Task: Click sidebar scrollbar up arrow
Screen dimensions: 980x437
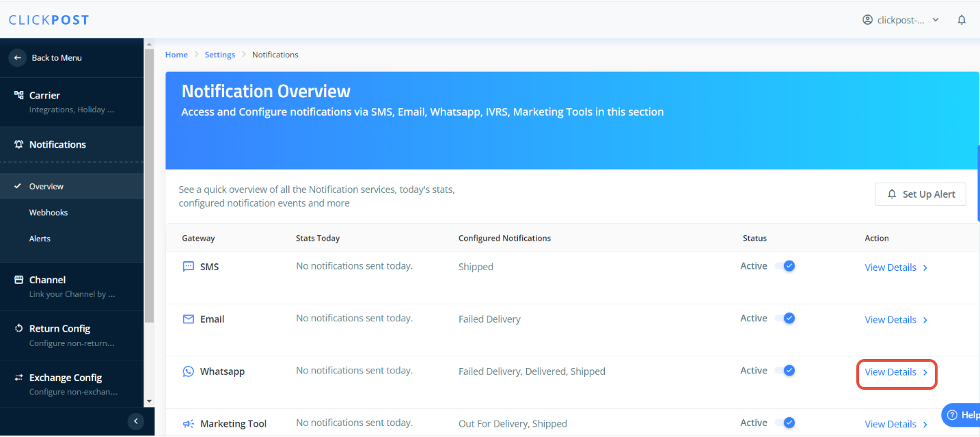Action: click(x=150, y=44)
